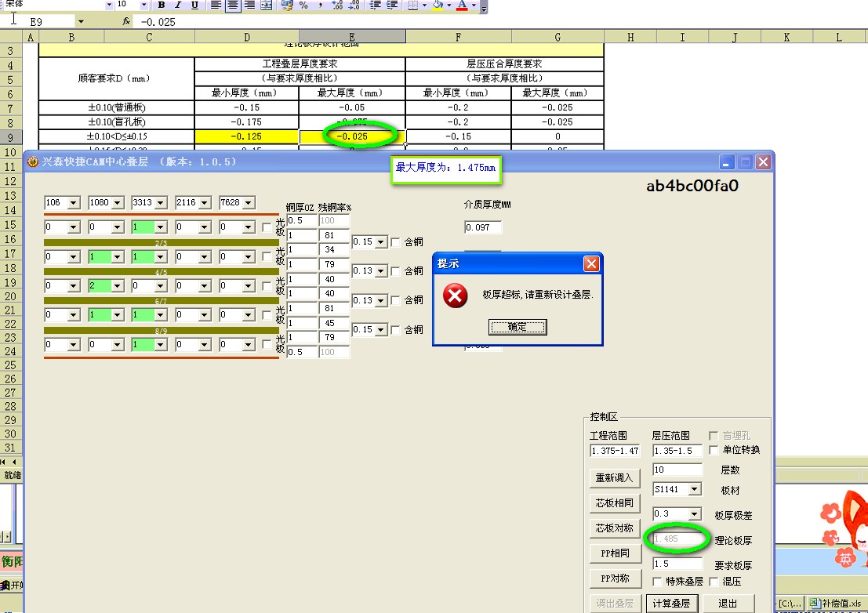Enable the 特殊叠层 checkbox
The image size is (868, 613).
click(x=656, y=582)
